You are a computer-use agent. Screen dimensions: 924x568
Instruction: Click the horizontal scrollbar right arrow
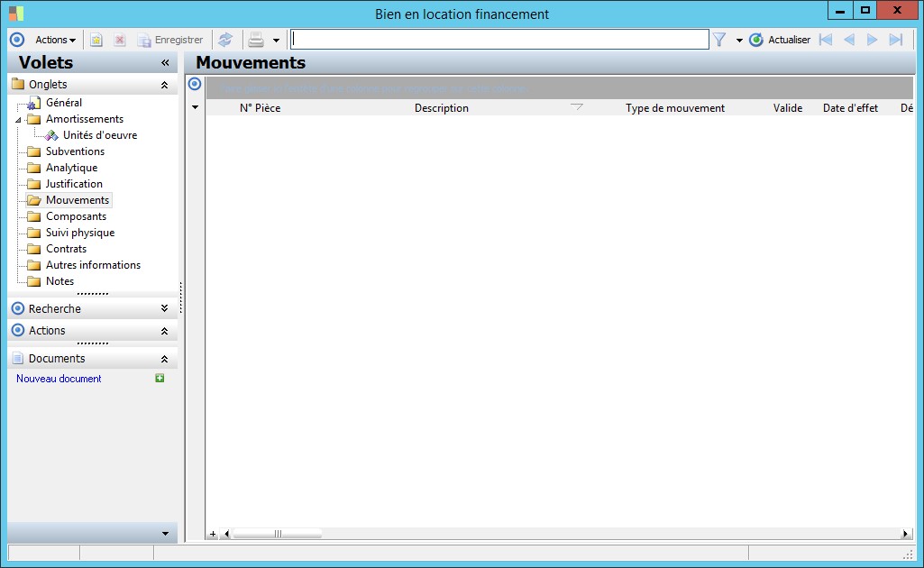[x=905, y=535]
